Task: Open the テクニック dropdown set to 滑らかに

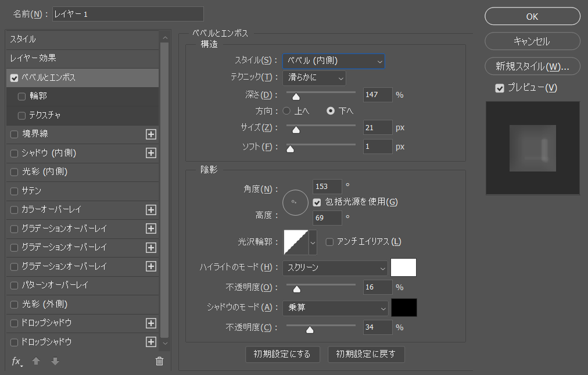Action: point(314,77)
